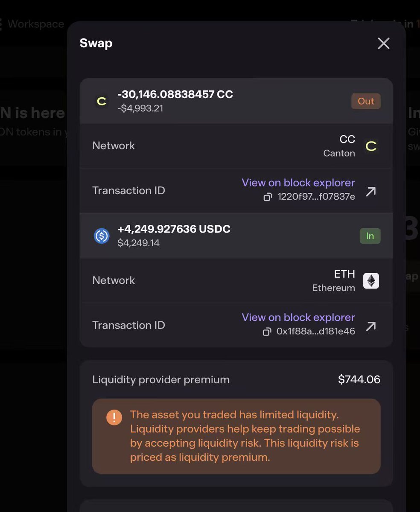Image resolution: width=420 pixels, height=512 pixels.
Task: Click the Ethereum network logo icon
Action: (x=371, y=281)
